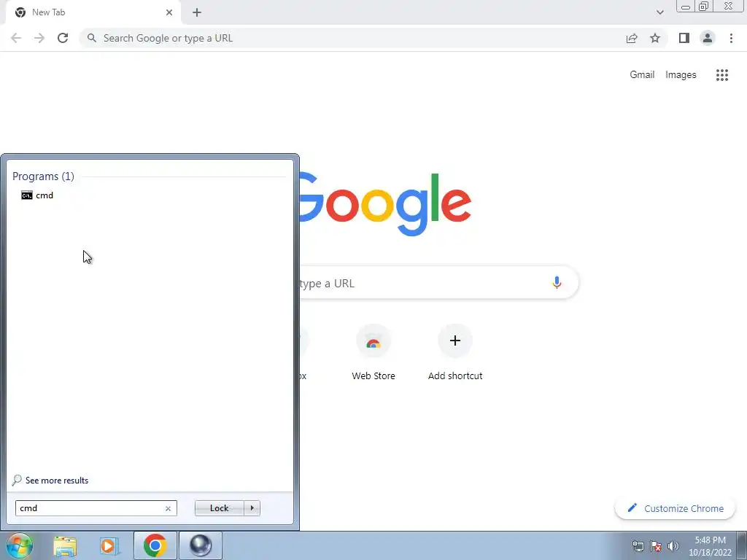747x560 pixels.
Task: Open a new tab with the plus button
Action: pyautogui.click(x=197, y=12)
